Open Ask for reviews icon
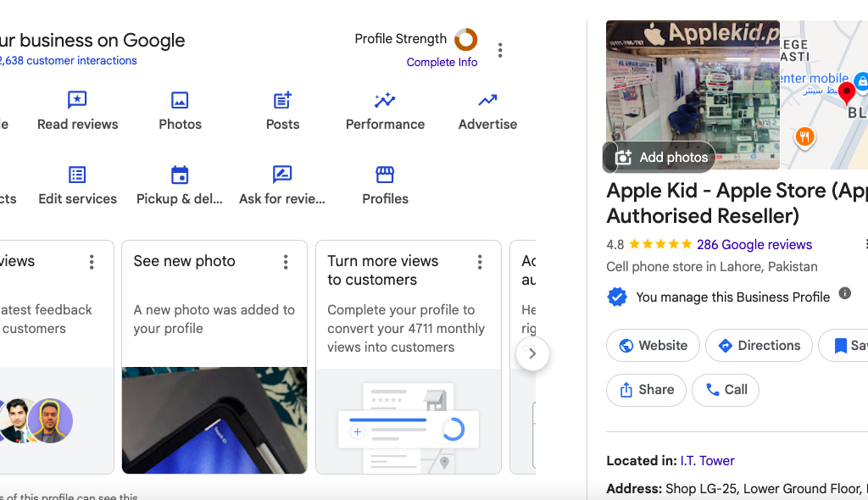This screenshot has width=868, height=500. (x=282, y=175)
